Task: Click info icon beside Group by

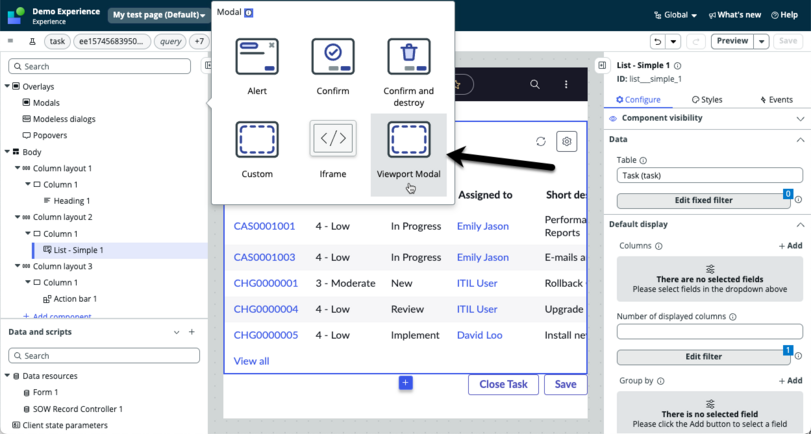Action: tap(660, 381)
